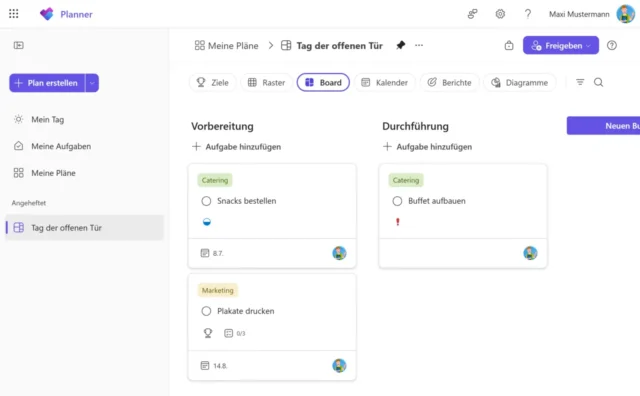Add a task under Durchführung
Screen dimensions: 640x396
(427, 147)
